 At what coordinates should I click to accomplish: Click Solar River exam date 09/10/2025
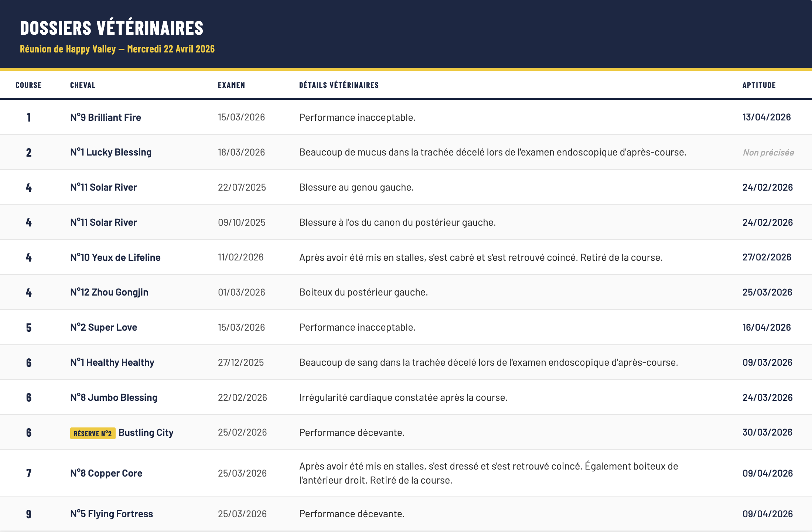point(242,222)
